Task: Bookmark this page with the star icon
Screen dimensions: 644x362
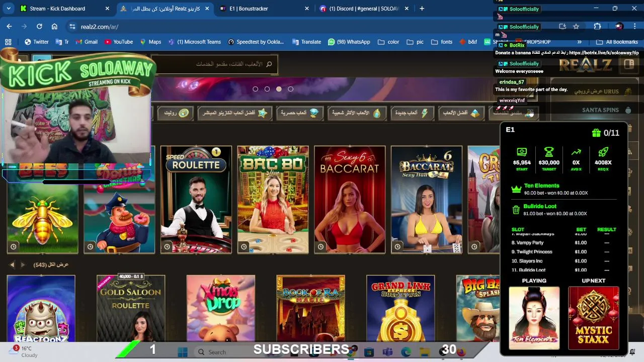Action: click(x=576, y=27)
